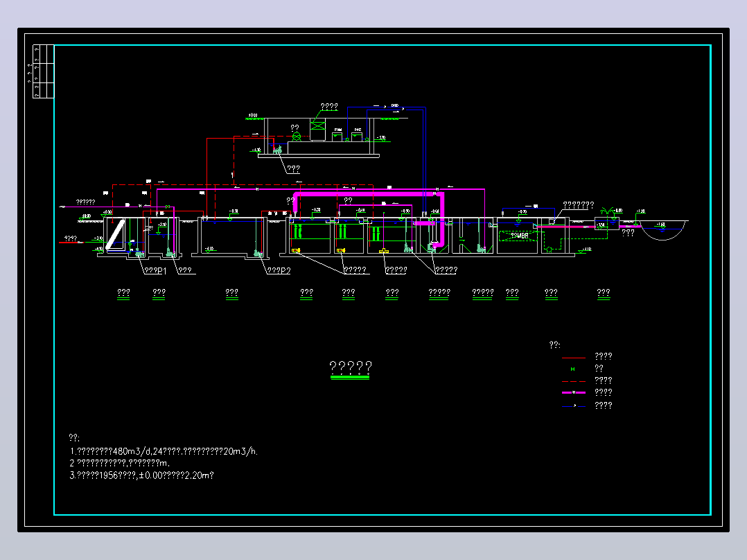Viewport: 747px width, 560px height.
Task: Click note line containing "1956"
Action: 142,475
